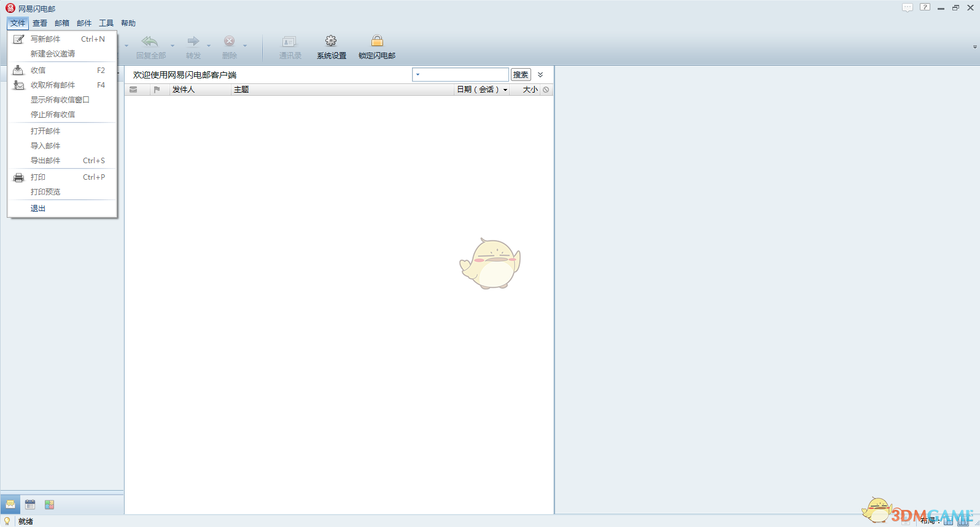Viewport: 980px width, 527px height.
Task: Select 打印 in the file menu
Action: pyautogui.click(x=62, y=177)
